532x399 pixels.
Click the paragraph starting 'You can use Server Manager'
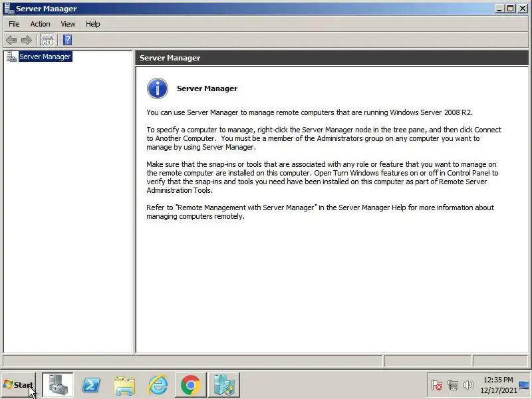tap(309, 112)
